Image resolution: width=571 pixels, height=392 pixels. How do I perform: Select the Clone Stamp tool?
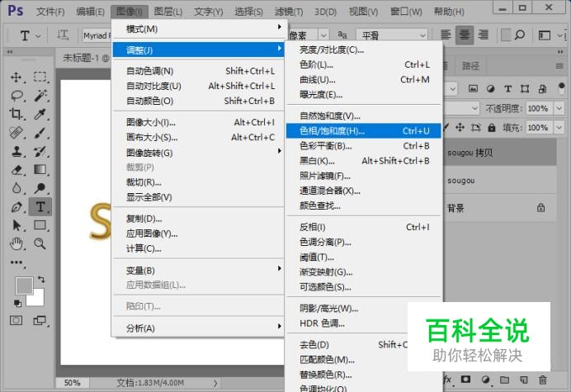[x=17, y=151]
